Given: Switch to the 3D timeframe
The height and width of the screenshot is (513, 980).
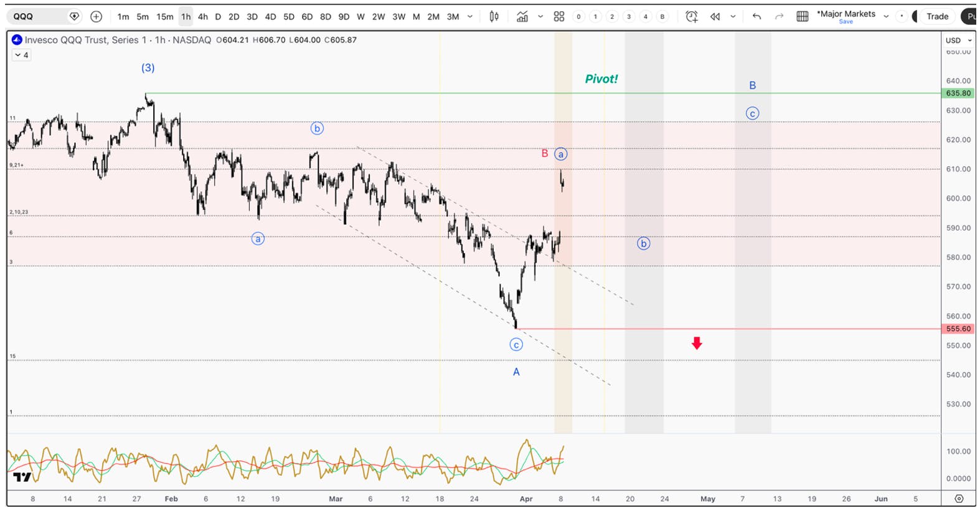Looking at the screenshot, I should 252,17.
